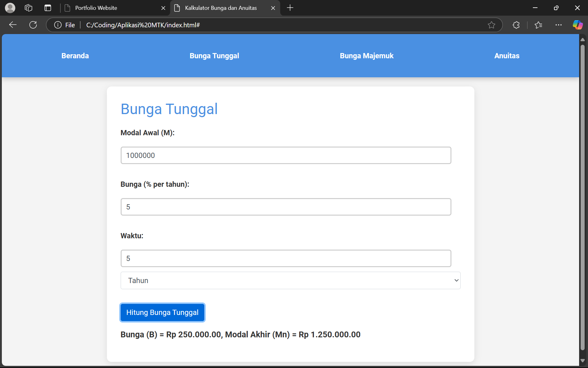Click the Modal Awal input field
The image size is (588, 368).
coord(286,155)
